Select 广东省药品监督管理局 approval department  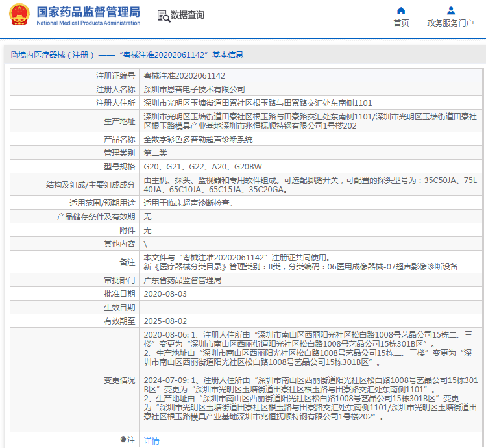pos(182,280)
